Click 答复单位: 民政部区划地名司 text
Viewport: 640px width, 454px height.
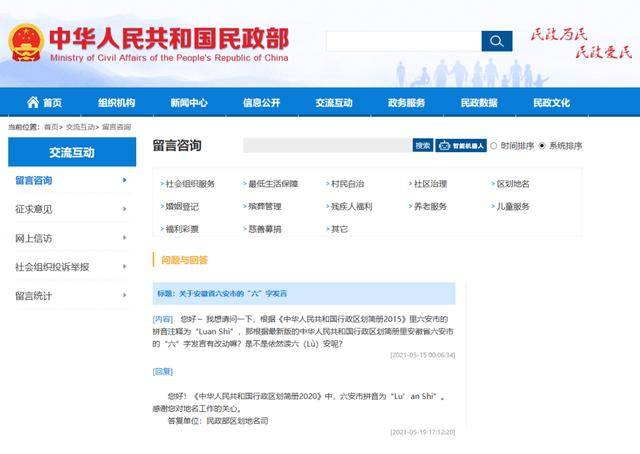click(x=218, y=421)
